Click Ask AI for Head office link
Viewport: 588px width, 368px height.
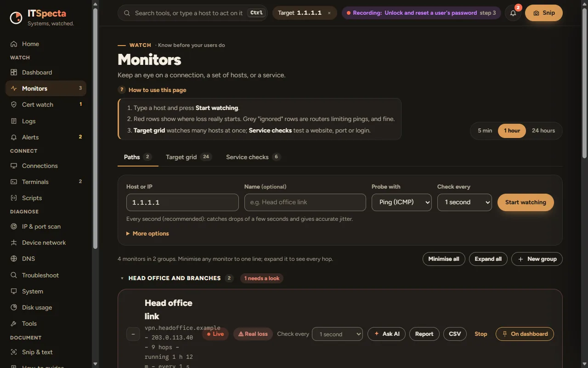coord(386,334)
